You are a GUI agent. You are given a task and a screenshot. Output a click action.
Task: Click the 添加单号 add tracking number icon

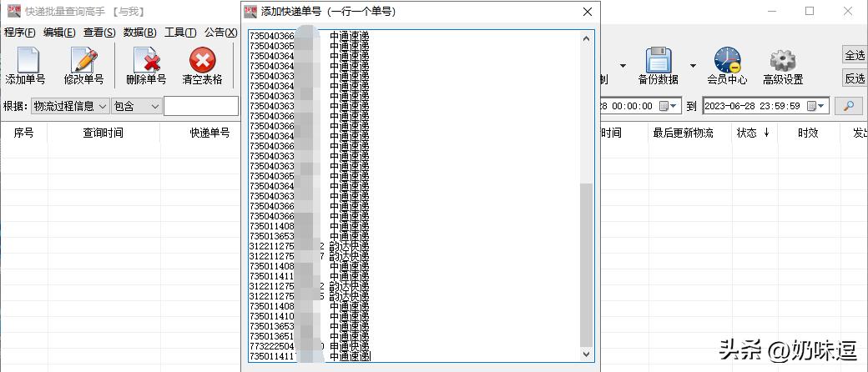pos(25,66)
